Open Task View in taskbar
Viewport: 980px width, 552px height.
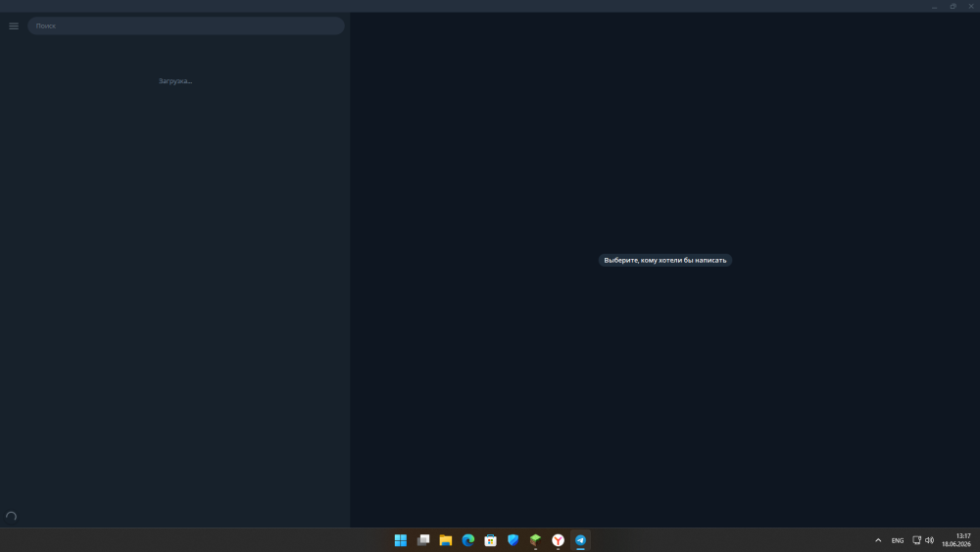(x=423, y=540)
